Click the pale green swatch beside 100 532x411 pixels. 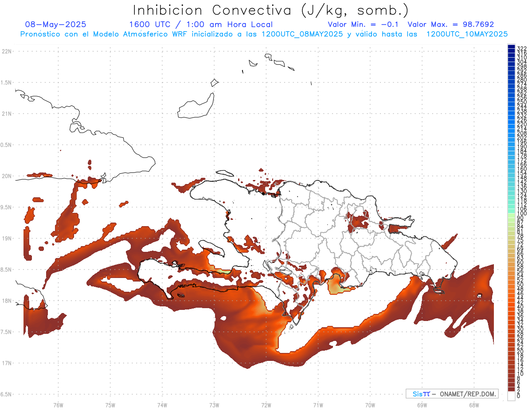click(511, 215)
